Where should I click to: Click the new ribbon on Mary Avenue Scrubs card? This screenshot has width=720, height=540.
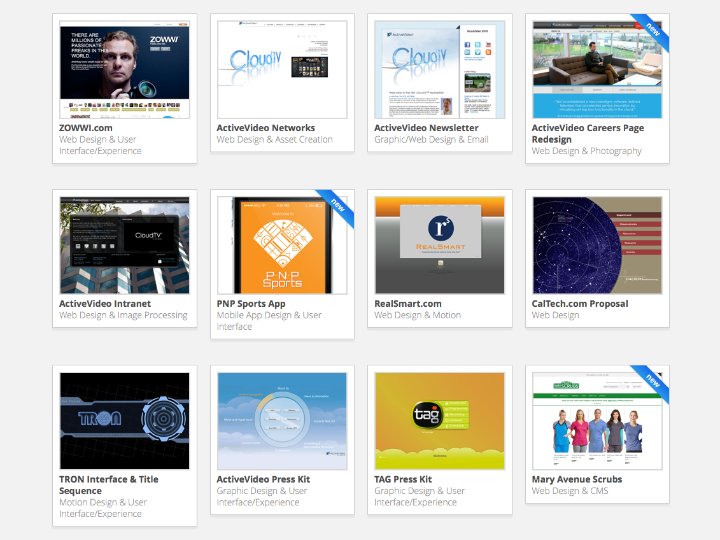coord(652,382)
